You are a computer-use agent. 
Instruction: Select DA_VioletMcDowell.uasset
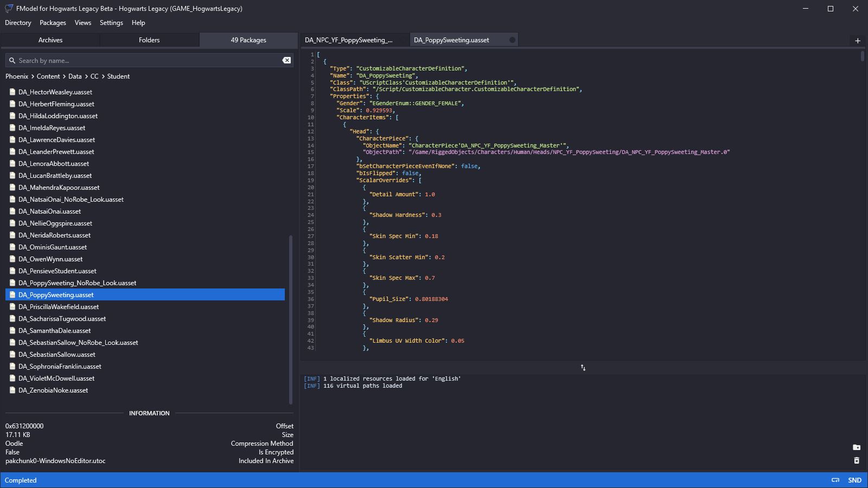[x=145, y=378]
